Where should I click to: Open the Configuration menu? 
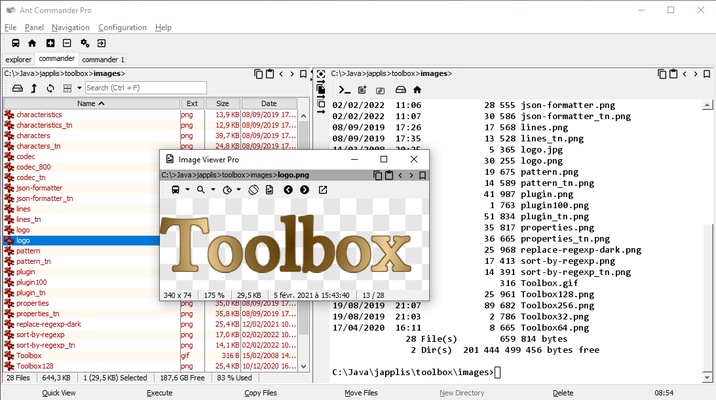pos(122,27)
